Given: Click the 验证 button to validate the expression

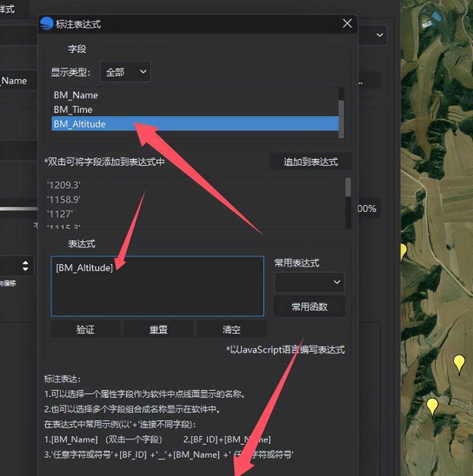Looking at the screenshot, I should (85, 329).
